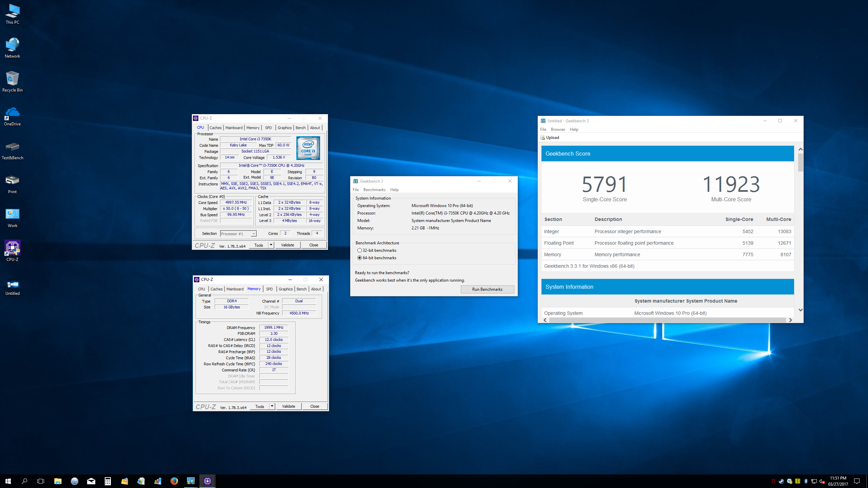Select 32-bit benchmarks option
Screen dimensions: 868x488
coord(377,250)
